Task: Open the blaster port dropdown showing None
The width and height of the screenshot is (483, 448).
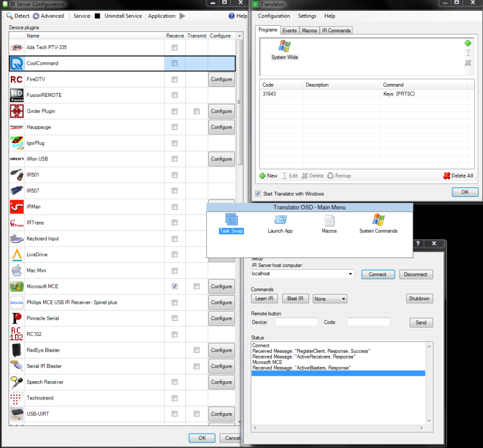Action: 330,299
